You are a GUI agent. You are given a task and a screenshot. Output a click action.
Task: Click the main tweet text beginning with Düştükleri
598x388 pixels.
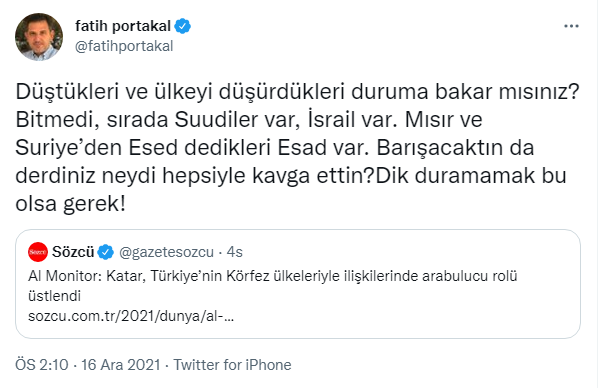pyautogui.click(x=297, y=147)
